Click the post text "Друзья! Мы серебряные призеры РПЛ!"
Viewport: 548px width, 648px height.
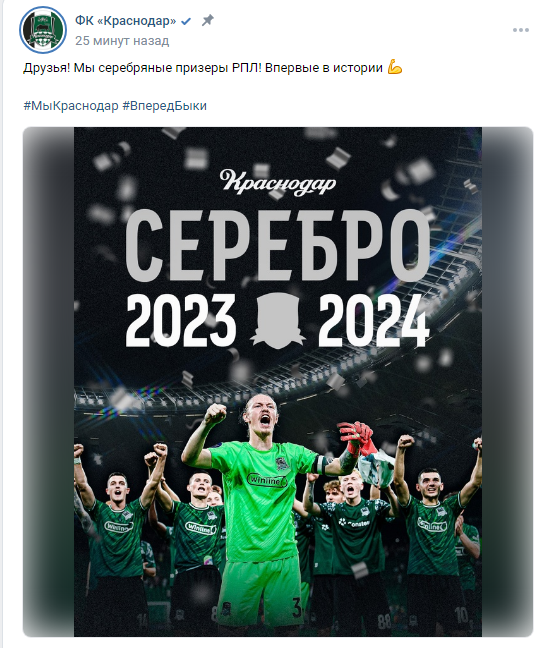point(142,68)
